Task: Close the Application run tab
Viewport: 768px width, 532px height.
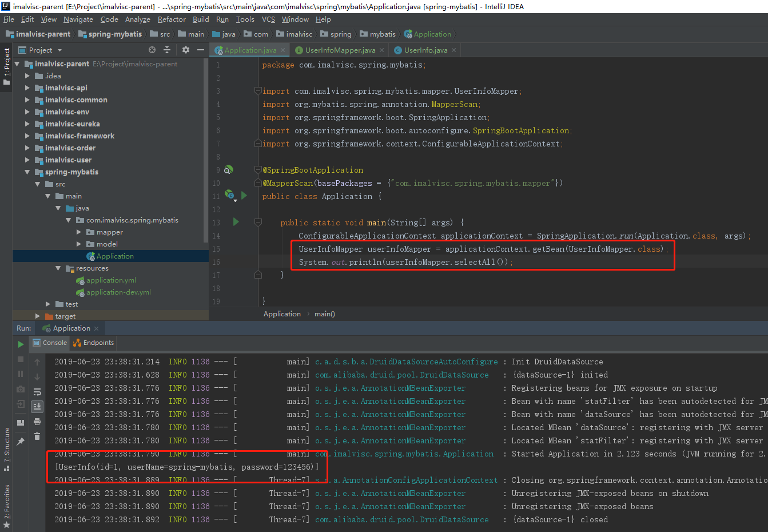Action: (x=96, y=328)
